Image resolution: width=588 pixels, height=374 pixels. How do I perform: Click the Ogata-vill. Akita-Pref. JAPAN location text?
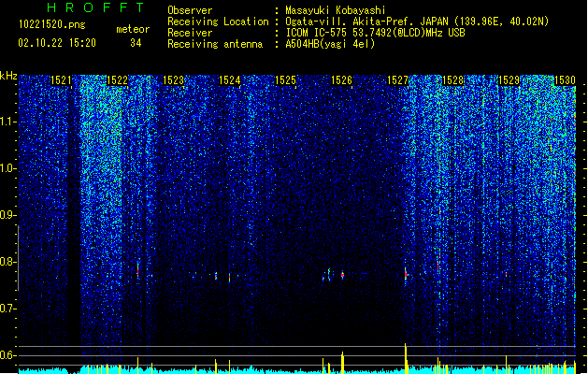point(417,22)
